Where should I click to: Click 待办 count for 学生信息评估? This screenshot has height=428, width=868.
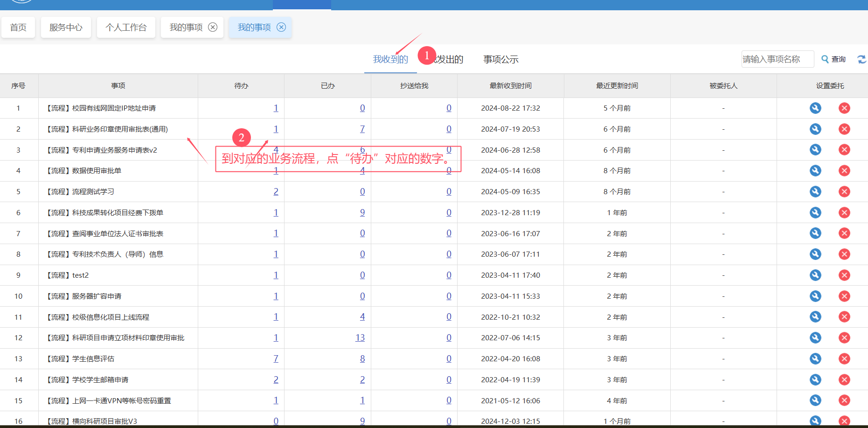(276, 359)
